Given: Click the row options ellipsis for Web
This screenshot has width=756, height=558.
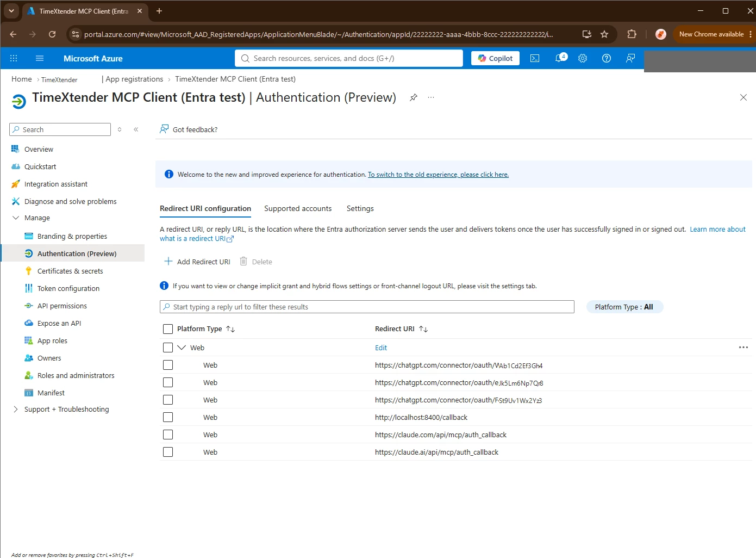Looking at the screenshot, I should pos(743,348).
